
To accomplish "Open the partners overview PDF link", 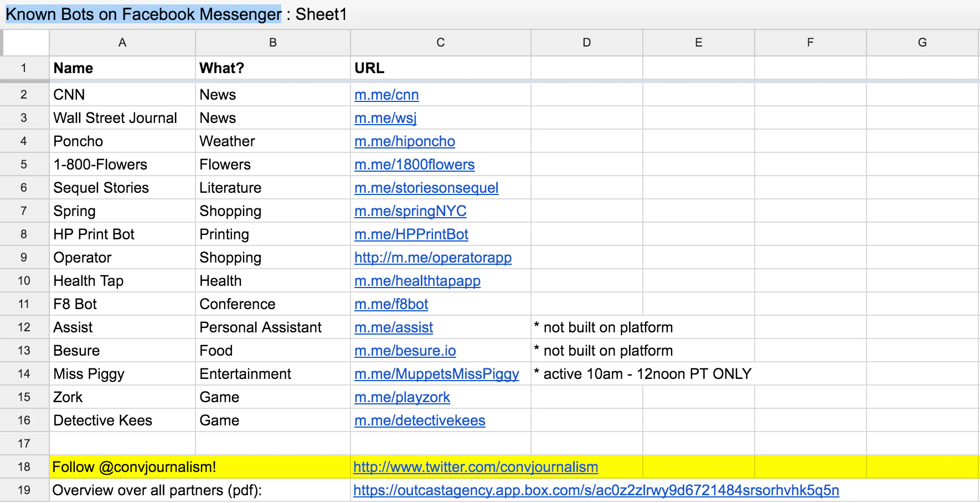I will tap(596, 490).
